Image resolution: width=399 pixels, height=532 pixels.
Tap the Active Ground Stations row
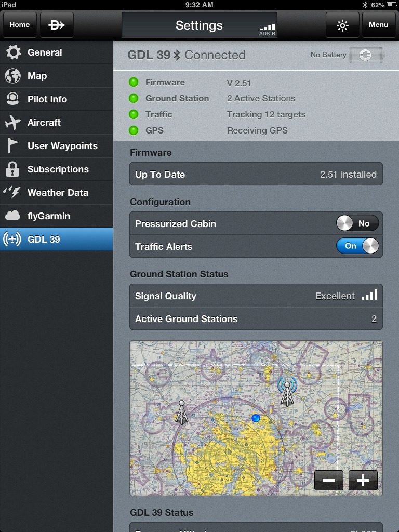pos(256,318)
